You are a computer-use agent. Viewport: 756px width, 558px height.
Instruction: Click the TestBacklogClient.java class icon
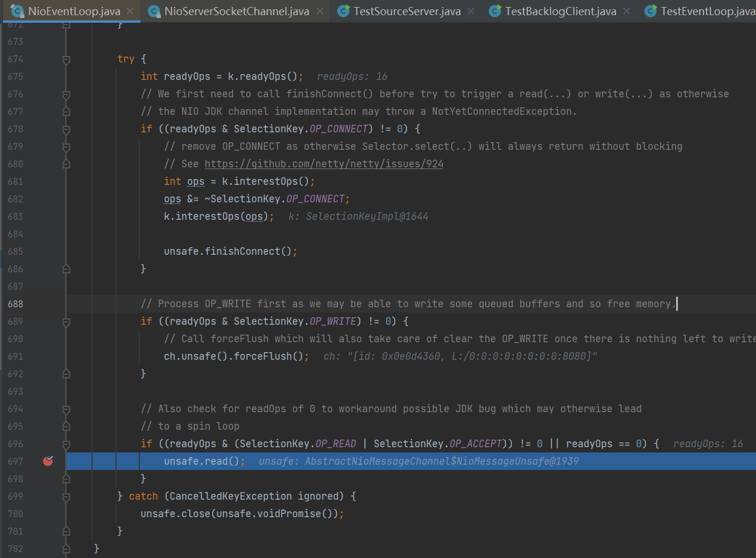point(495,11)
